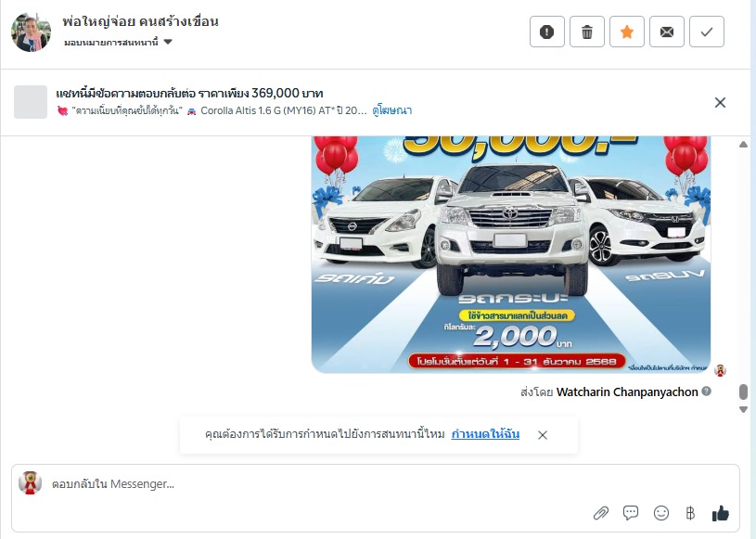
Task: Open the customer's profile picture
Action: coord(31,32)
